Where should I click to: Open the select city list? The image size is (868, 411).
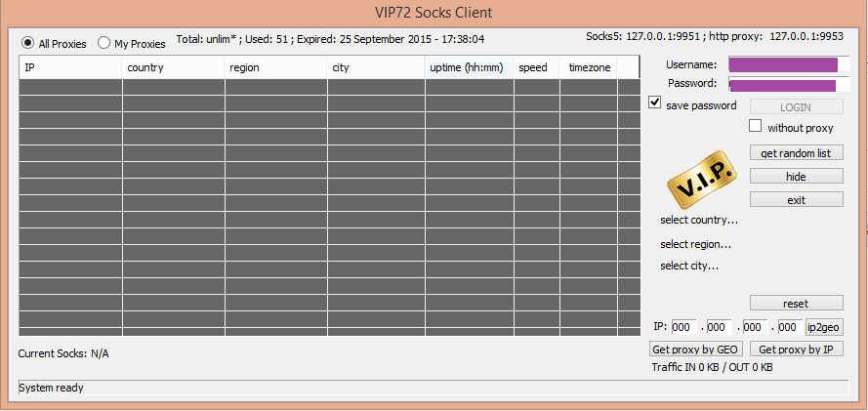tap(689, 266)
